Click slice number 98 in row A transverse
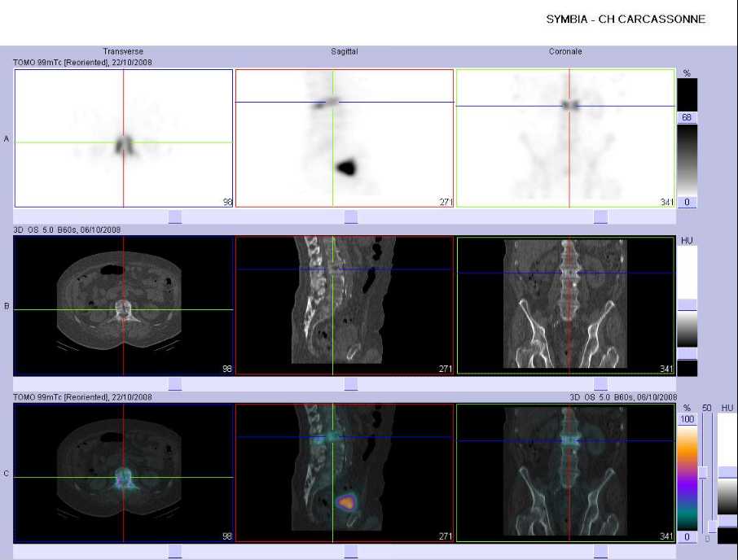 pyautogui.click(x=227, y=202)
